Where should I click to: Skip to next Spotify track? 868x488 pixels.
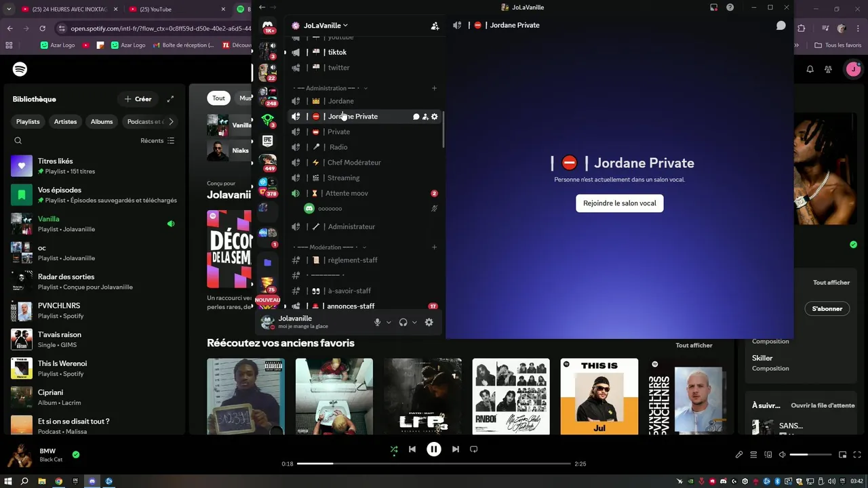pyautogui.click(x=456, y=449)
